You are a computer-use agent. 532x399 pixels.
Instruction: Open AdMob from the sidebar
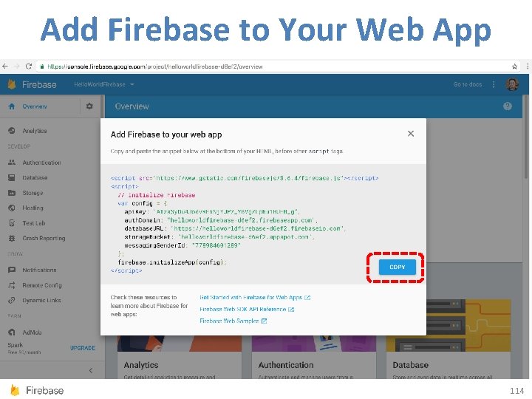(32, 332)
